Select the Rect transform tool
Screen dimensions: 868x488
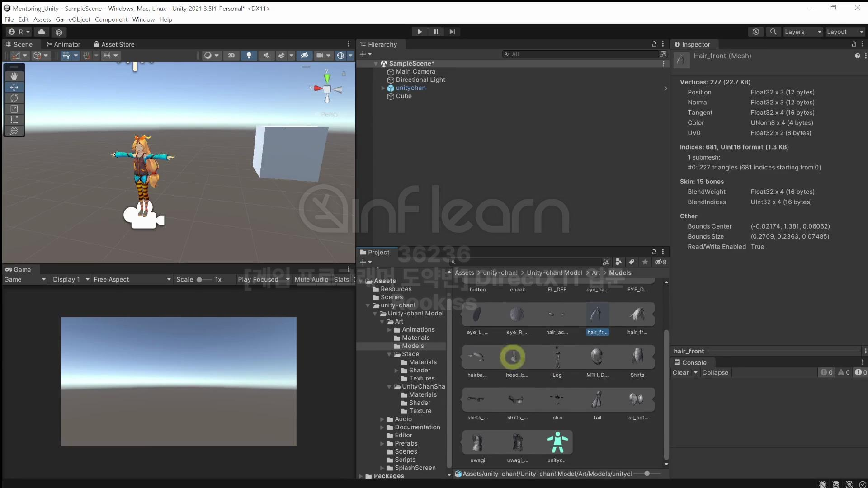(x=14, y=120)
